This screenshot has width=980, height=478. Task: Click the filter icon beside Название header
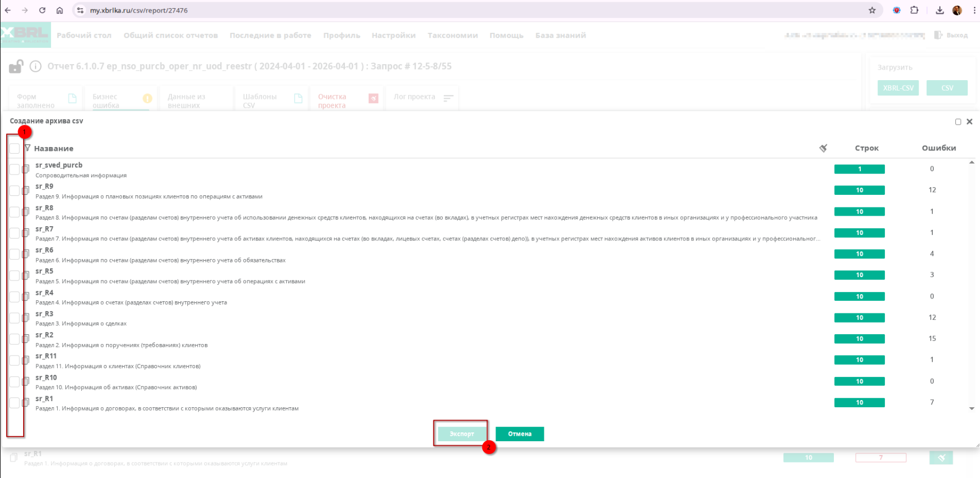point(27,148)
